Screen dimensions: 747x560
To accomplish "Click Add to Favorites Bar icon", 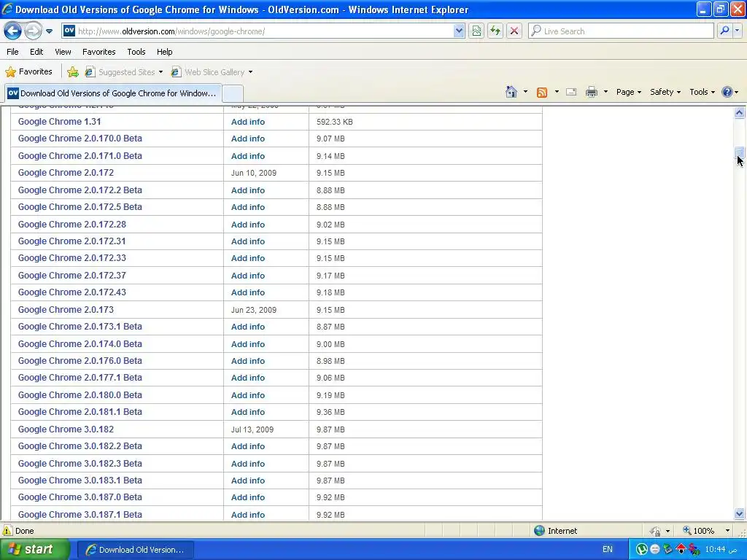I will pos(73,72).
